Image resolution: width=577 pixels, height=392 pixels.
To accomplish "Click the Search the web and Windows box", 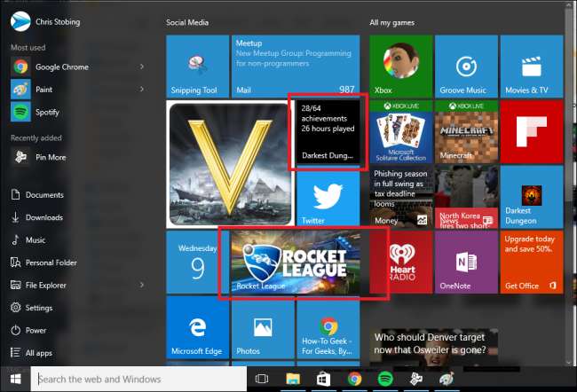I will [x=138, y=379].
